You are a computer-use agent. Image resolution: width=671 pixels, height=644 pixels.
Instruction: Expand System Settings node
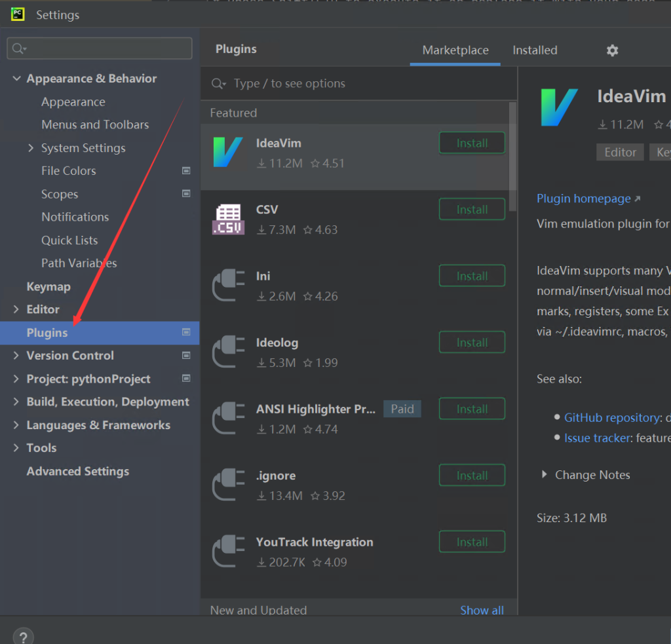click(30, 147)
